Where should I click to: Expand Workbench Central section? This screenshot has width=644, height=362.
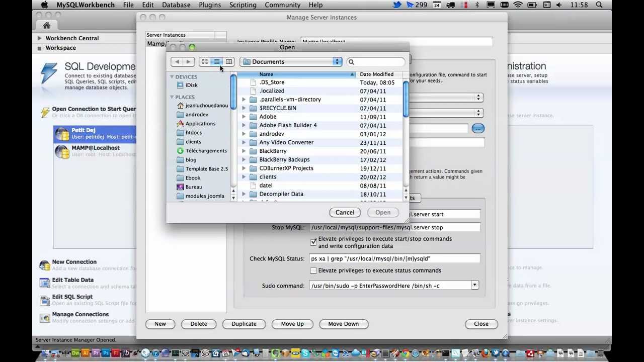(x=39, y=38)
